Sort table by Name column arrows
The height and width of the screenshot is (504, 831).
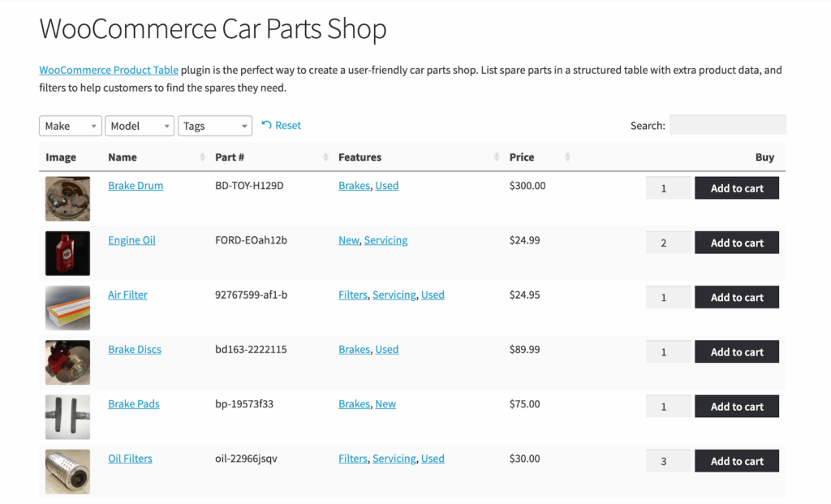[202, 157]
